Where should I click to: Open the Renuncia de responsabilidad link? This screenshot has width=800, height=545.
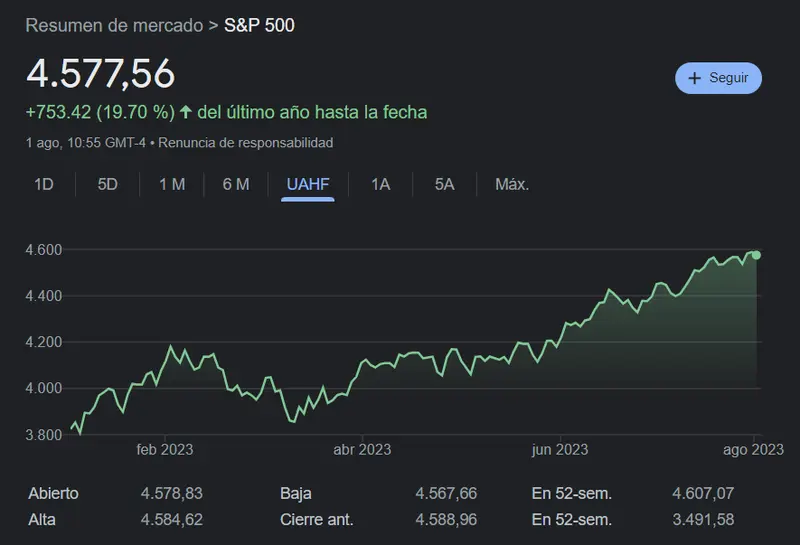click(245, 142)
